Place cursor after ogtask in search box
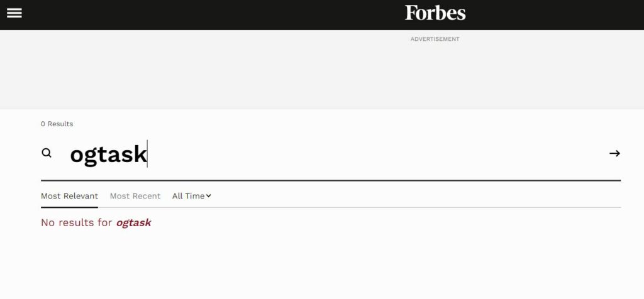The image size is (644, 299). (147, 154)
